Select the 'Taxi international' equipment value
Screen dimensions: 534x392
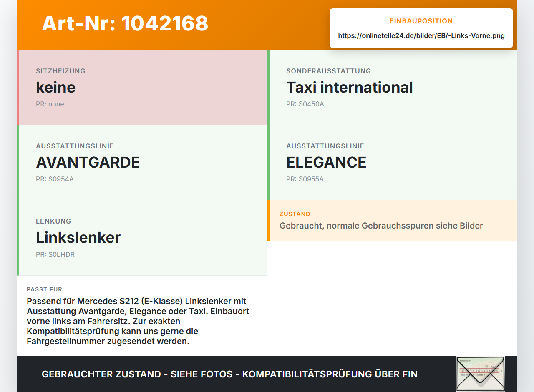click(350, 87)
